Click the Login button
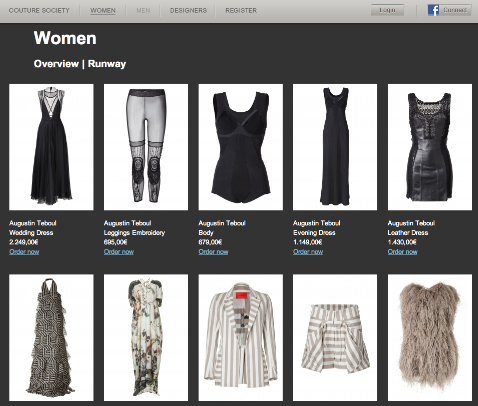This screenshot has width=478, height=406. 387,10
